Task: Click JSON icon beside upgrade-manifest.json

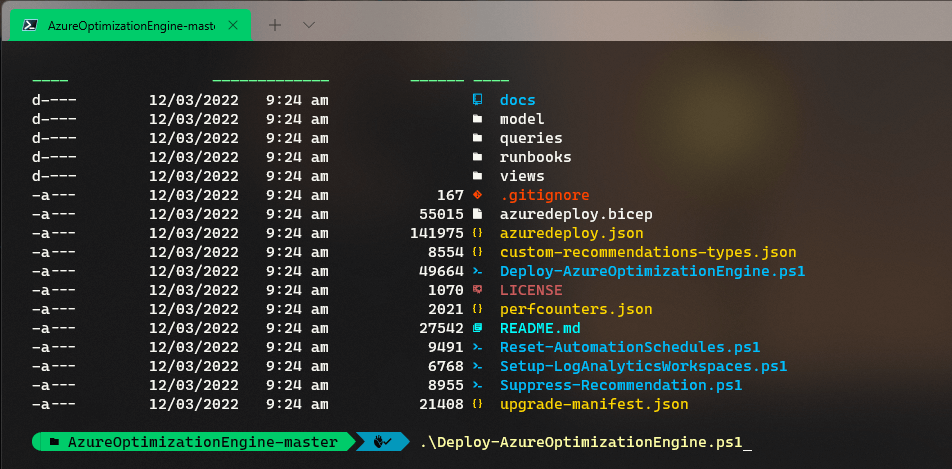Action: (477, 404)
